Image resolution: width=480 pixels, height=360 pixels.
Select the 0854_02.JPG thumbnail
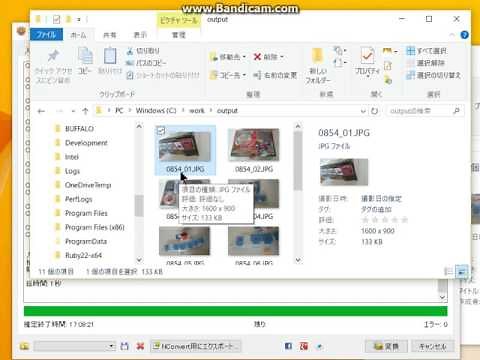pyautogui.click(x=254, y=150)
